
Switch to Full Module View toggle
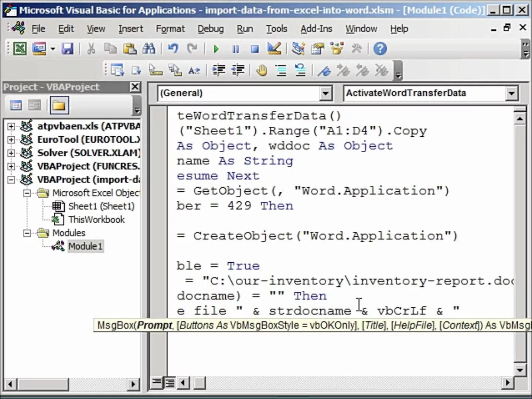pyautogui.click(x=170, y=382)
